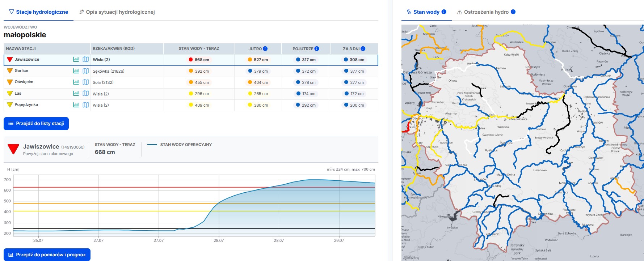The image size is (644, 261).
Task: Open chart icon for Jawiszowice station
Action: click(76, 59)
